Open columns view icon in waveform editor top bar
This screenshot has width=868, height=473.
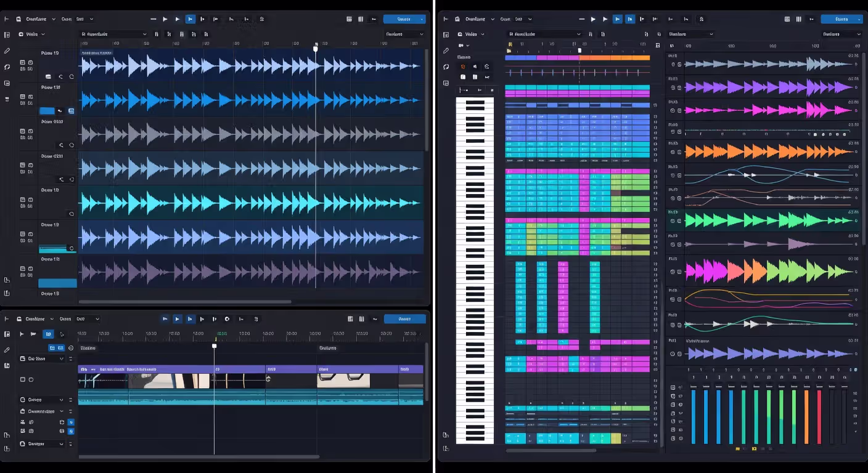point(361,19)
